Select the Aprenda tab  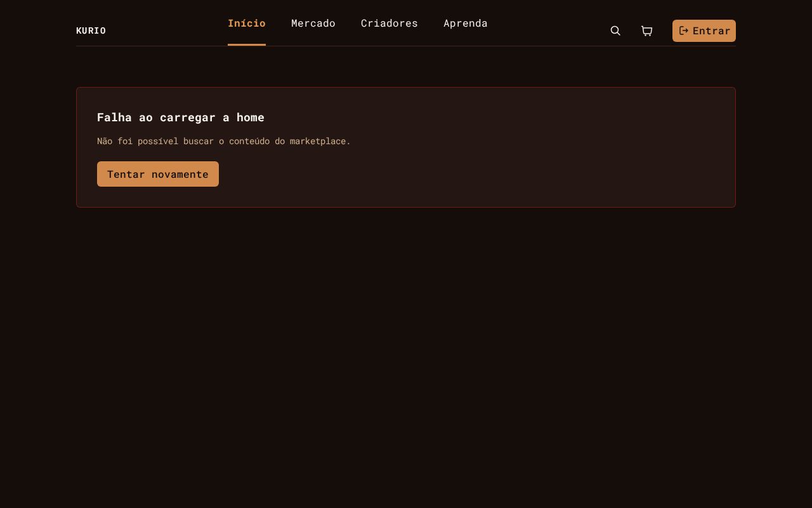[x=466, y=23]
